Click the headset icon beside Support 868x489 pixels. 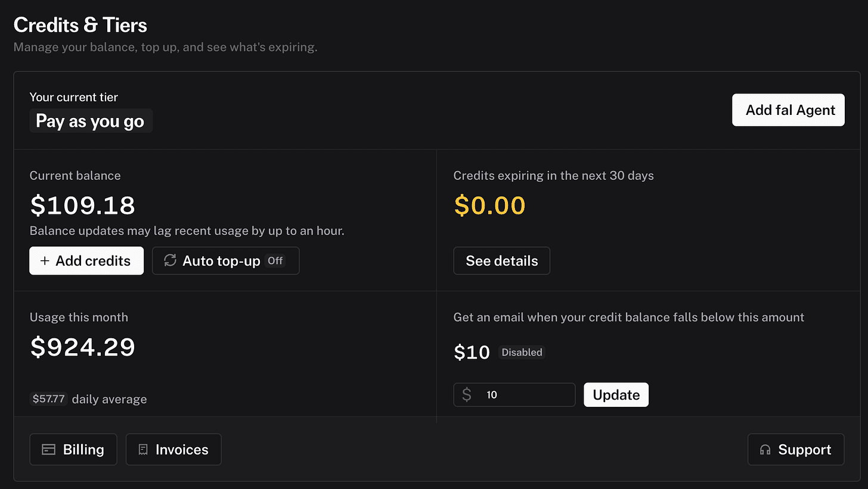click(765, 450)
